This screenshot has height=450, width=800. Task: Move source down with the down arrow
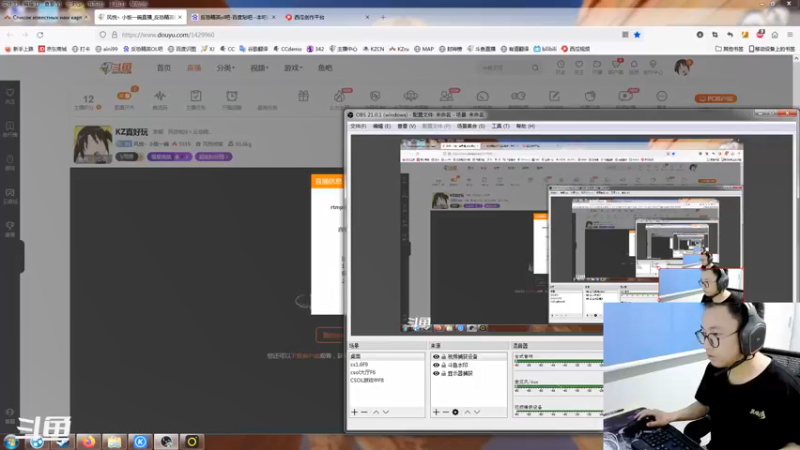pos(477,412)
